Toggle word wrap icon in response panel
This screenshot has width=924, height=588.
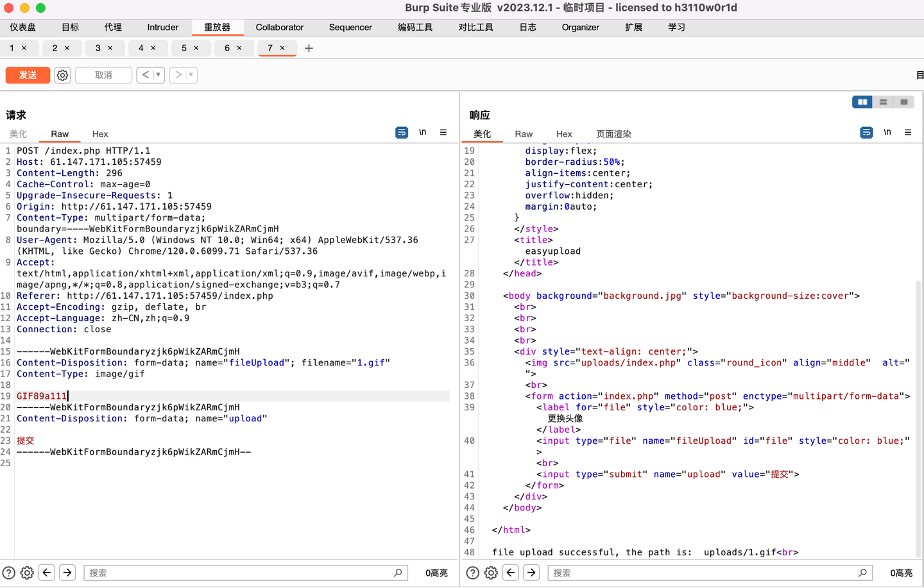pos(866,133)
